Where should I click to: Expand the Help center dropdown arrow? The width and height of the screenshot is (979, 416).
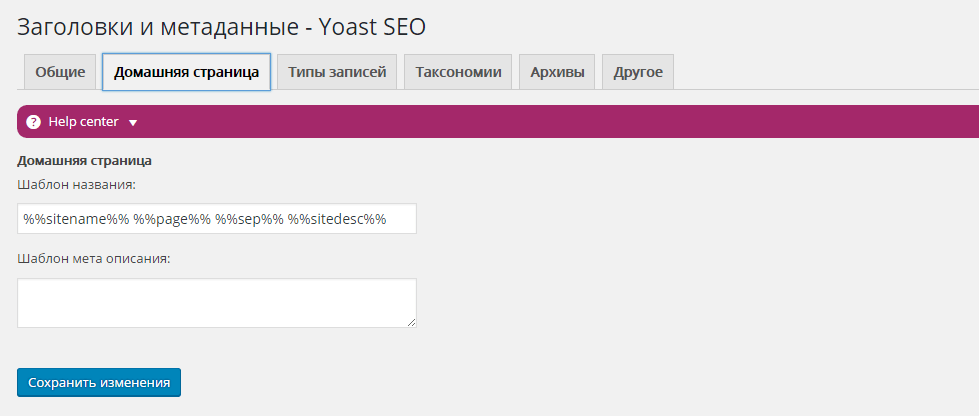point(132,122)
